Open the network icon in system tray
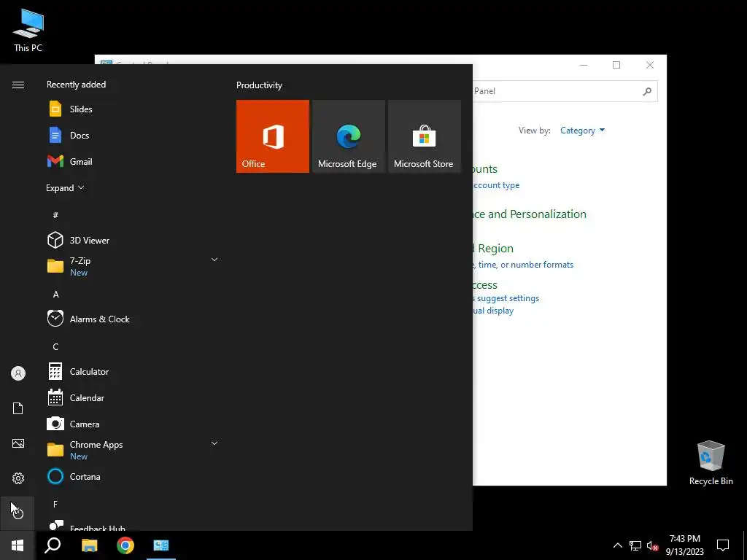 pyautogui.click(x=635, y=545)
